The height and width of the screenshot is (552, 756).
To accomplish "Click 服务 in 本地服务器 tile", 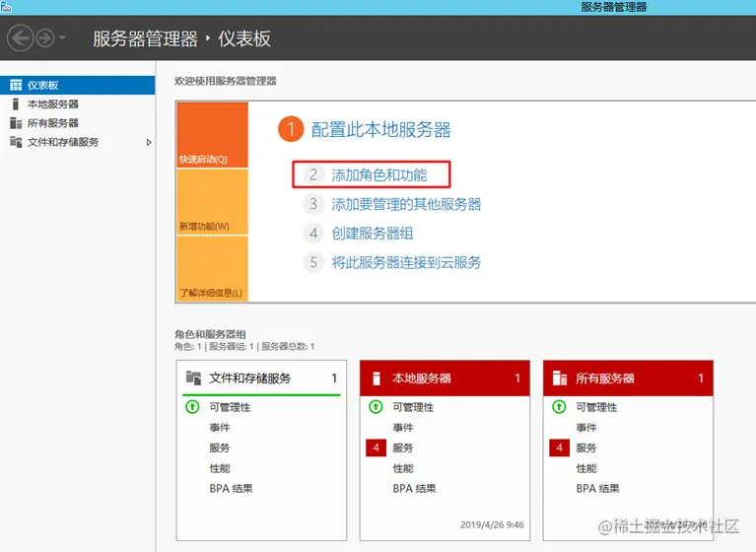I will click(402, 448).
